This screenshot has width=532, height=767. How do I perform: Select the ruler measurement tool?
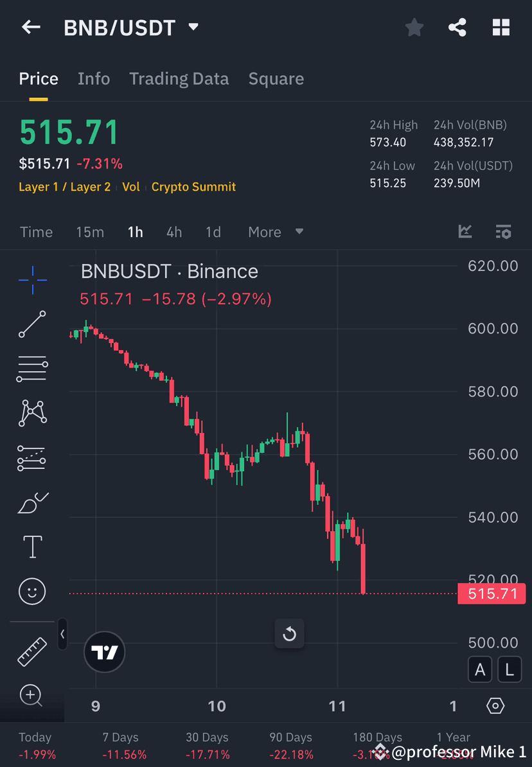point(32,651)
